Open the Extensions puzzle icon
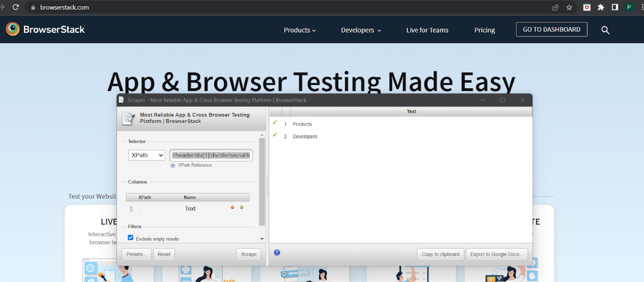This screenshot has width=644, height=282. point(601,7)
